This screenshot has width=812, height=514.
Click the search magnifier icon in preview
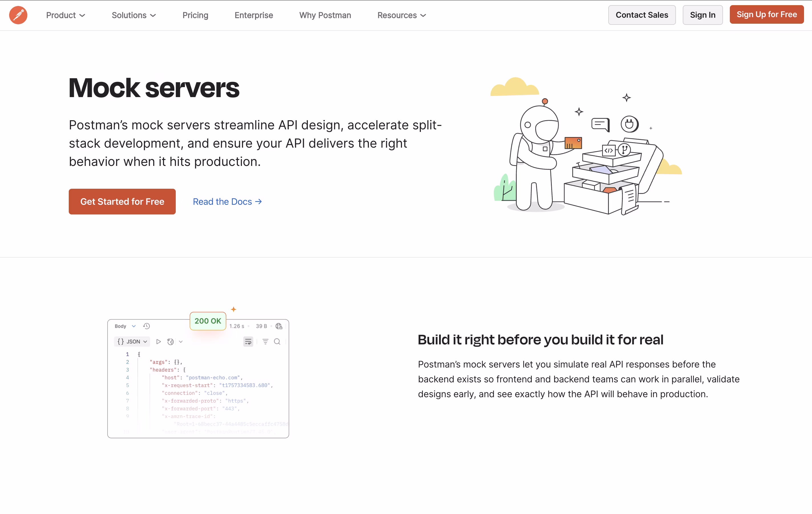[x=277, y=342]
